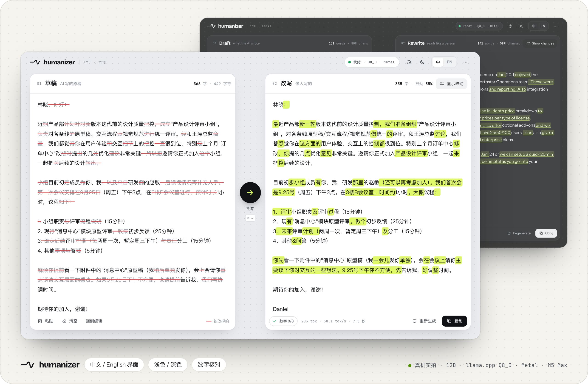Image resolution: width=588 pixels, height=384 pixels.
Task: Click 中文 / English 界面 pill
Action: tap(114, 364)
